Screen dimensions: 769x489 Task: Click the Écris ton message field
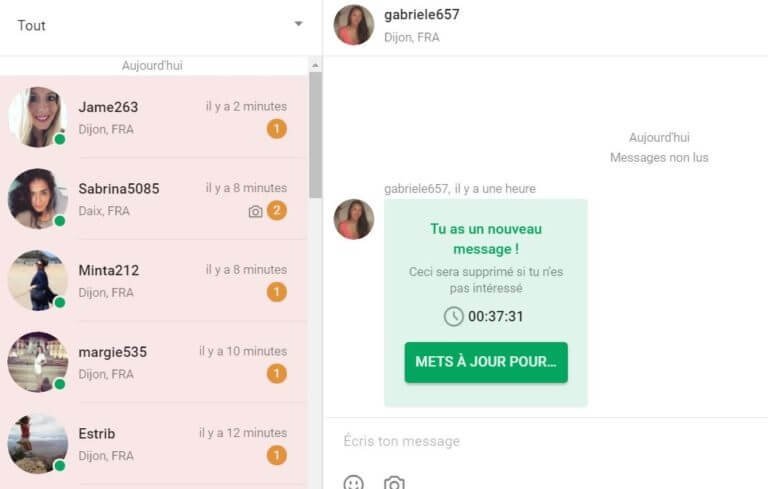coord(545,441)
